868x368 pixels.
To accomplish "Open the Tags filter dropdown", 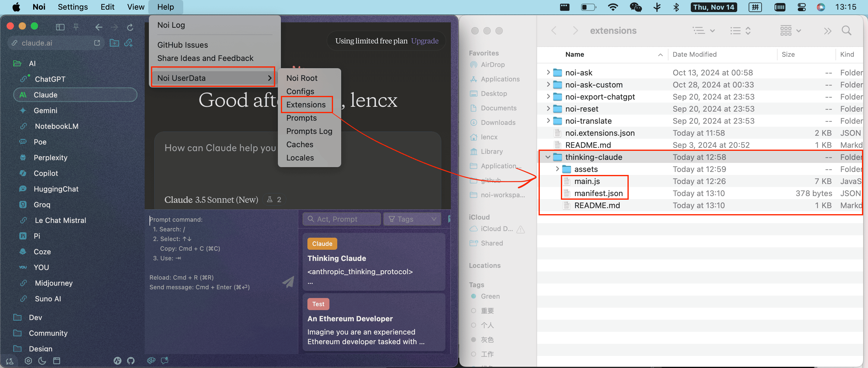I will click(412, 219).
